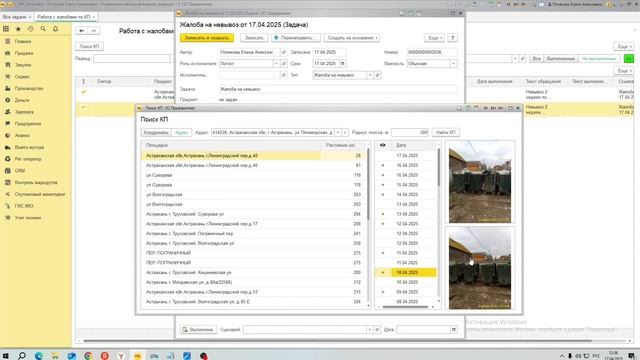Go forward with the right arrow button

(x=93, y=31)
